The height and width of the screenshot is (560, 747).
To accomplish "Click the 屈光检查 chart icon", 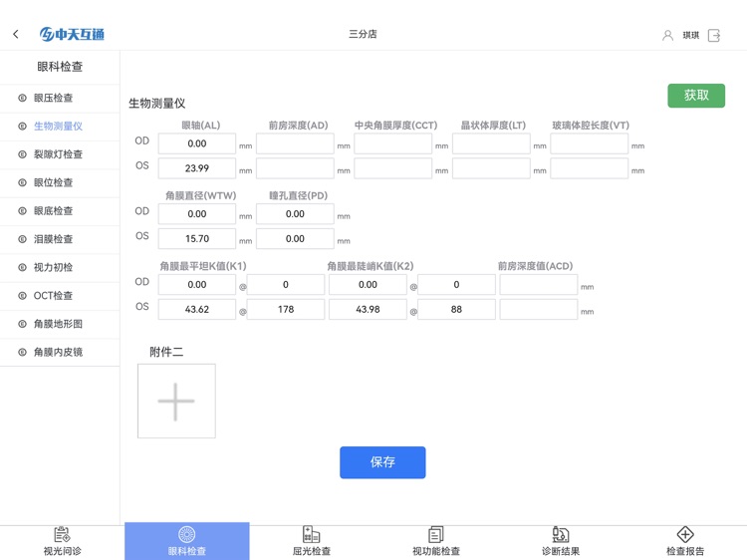I will pos(311,534).
